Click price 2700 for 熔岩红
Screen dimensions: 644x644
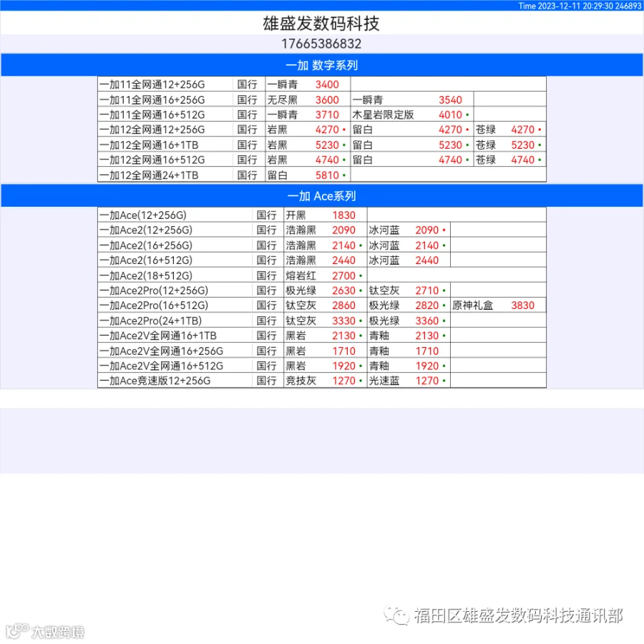click(x=343, y=275)
